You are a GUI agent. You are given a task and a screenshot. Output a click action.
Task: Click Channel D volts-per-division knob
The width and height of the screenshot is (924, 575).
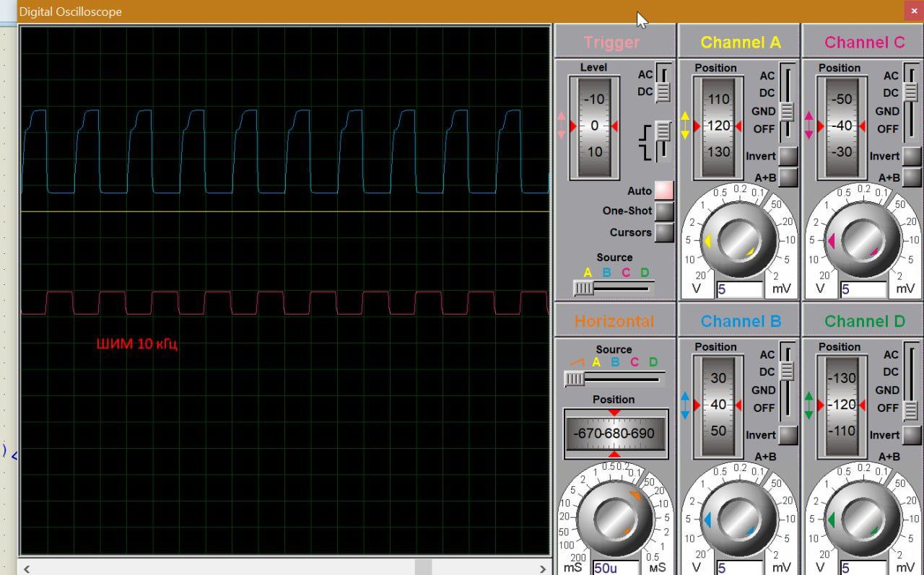(862, 518)
